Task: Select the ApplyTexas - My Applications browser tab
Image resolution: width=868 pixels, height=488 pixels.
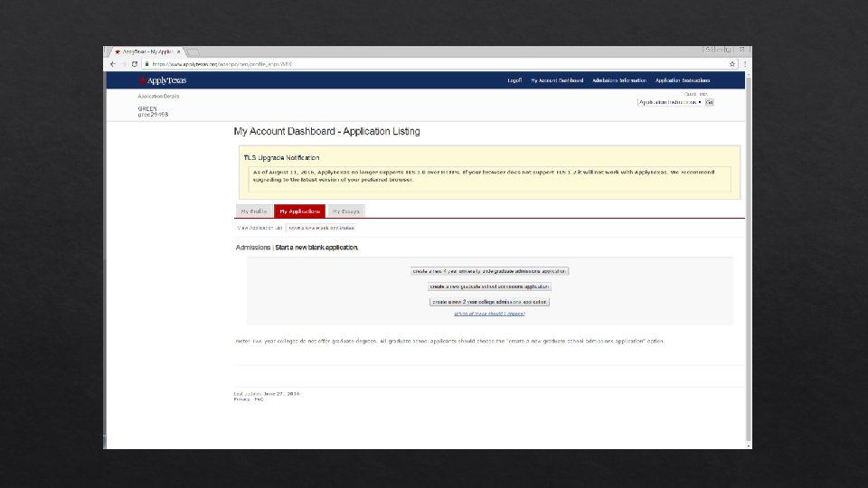Action: [x=146, y=52]
